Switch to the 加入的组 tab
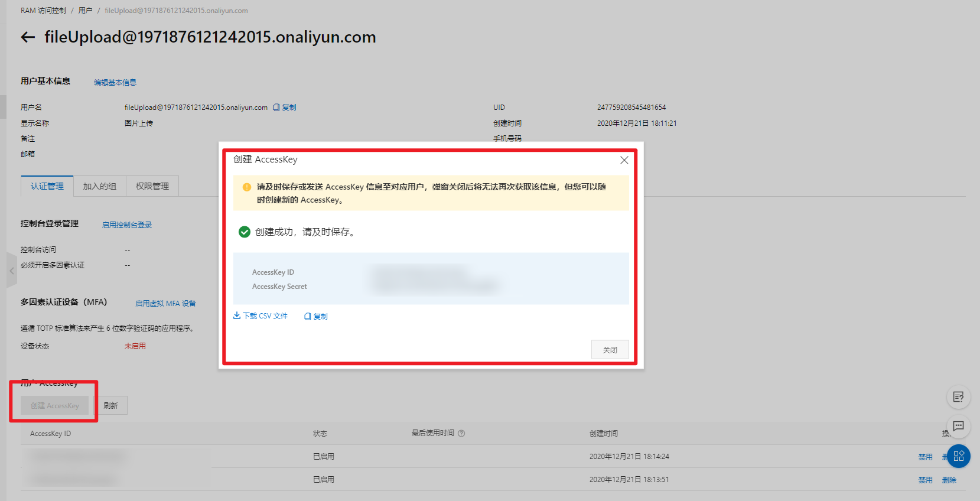The image size is (980, 501). pos(100,186)
